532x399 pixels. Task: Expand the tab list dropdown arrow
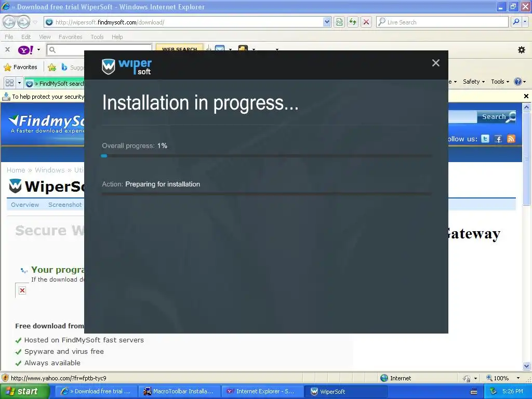point(19,83)
